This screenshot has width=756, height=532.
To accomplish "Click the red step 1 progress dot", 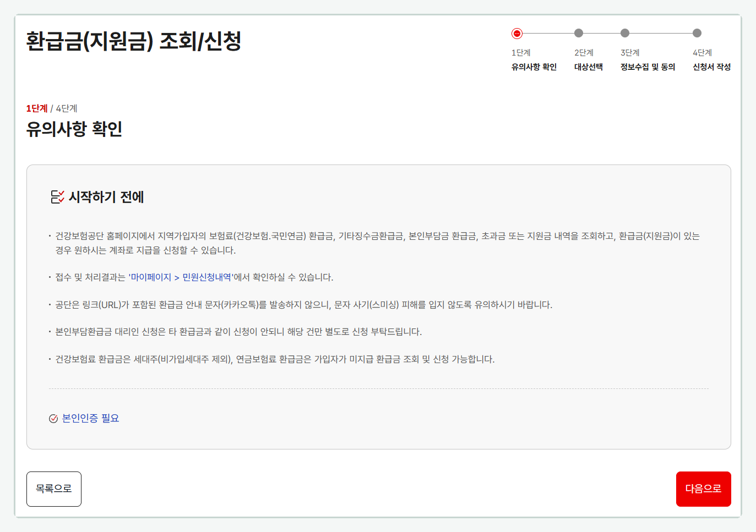I will 516,34.
